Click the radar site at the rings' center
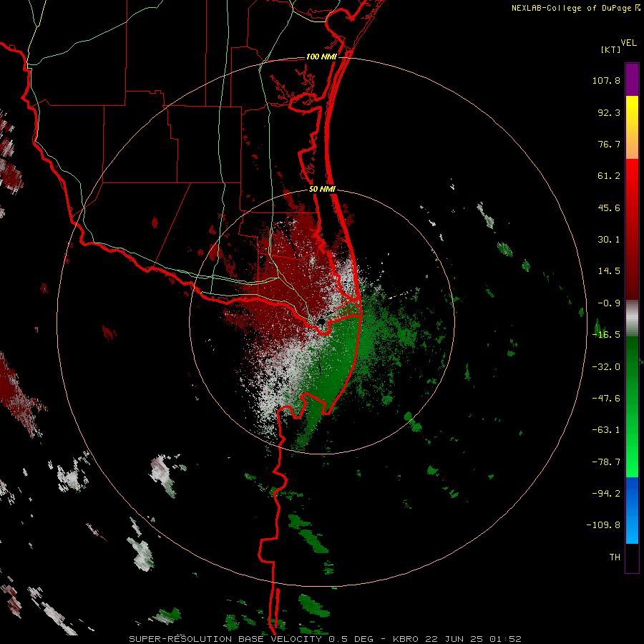Screen dimensions: 644x644 tap(321, 322)
